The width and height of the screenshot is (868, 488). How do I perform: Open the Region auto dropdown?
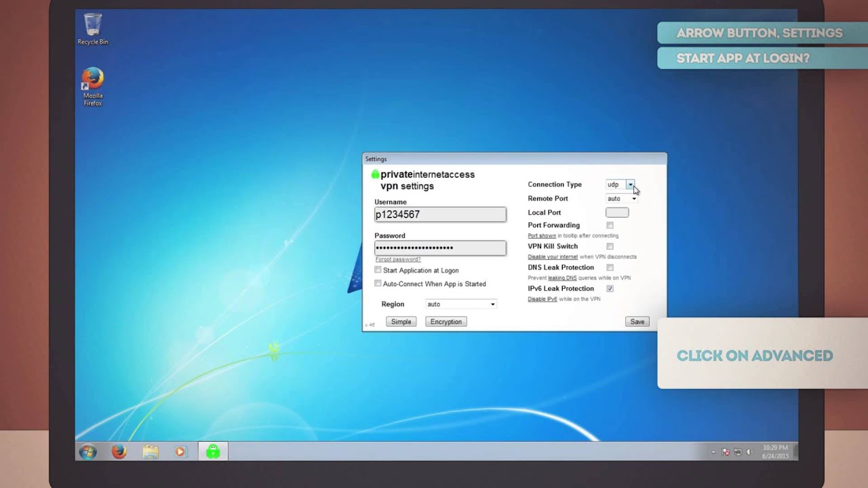click(x=461, y=304)
